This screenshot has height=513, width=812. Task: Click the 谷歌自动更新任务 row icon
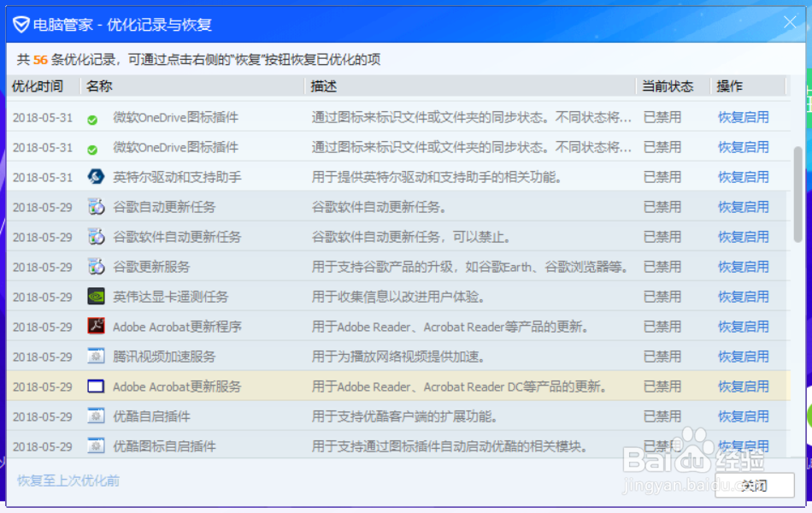tap(96, 207)
